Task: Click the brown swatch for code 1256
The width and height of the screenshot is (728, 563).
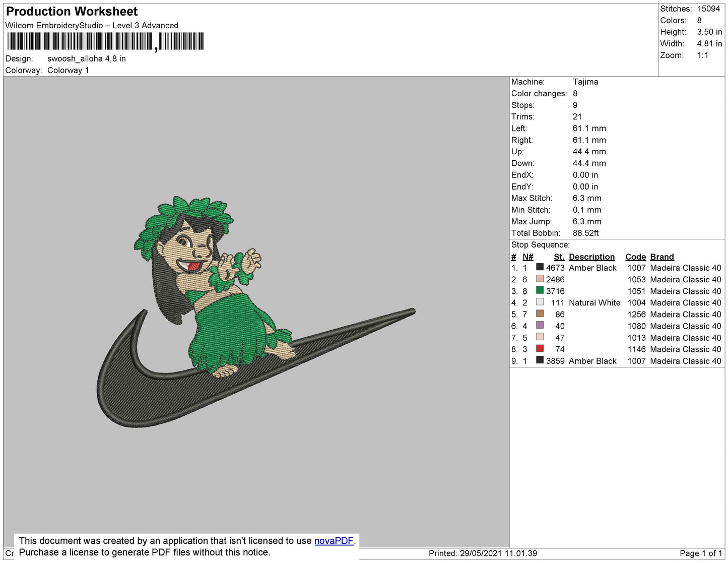Action: [x=540, y=314]
